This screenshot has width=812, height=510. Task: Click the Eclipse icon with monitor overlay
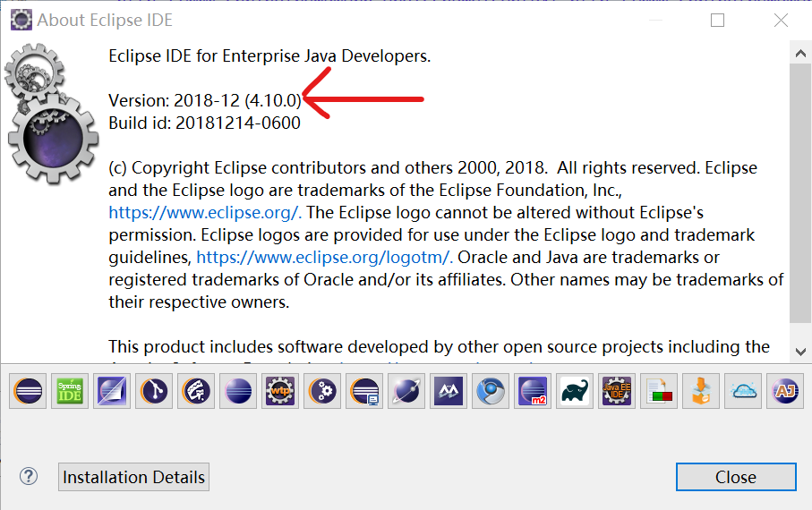click(x=364, y=391)
